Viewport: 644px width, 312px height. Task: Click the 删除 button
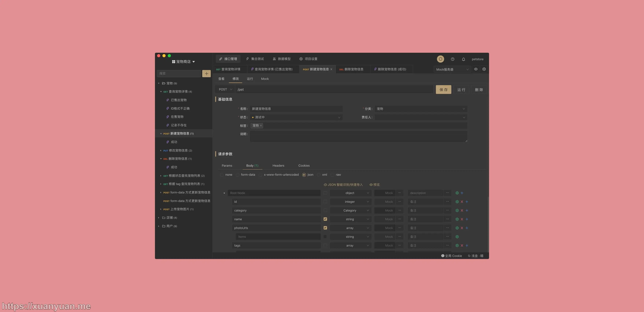[x=479, y=90]
